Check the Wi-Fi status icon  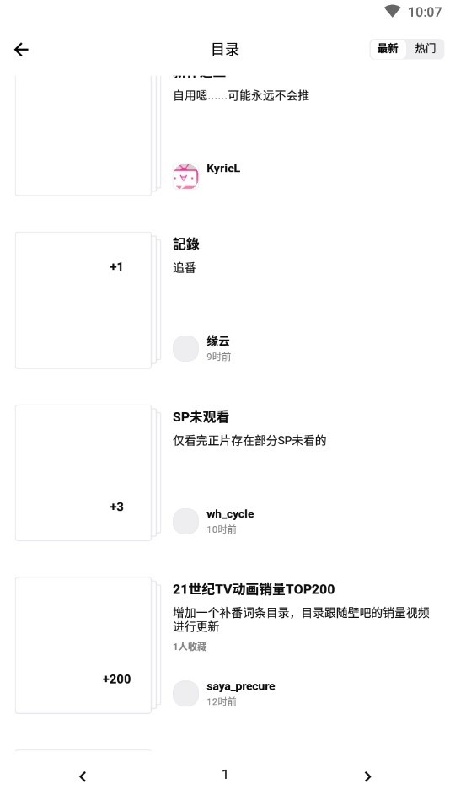coord(392,11)
